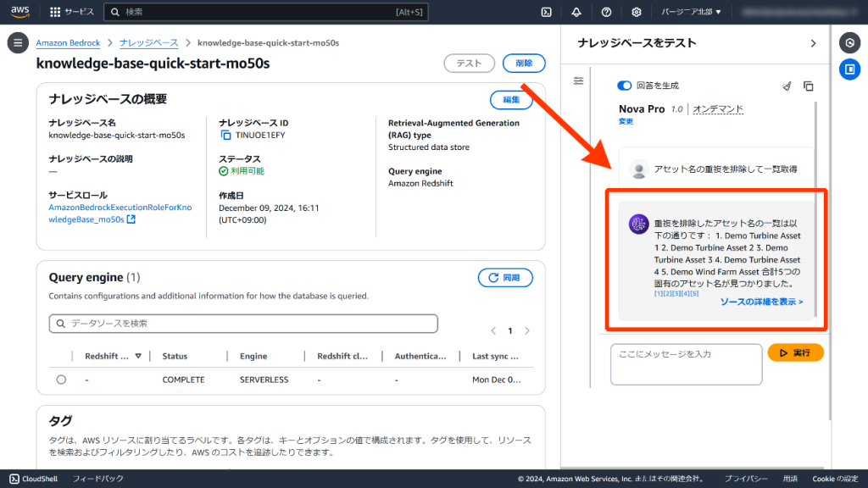Click the SERVERLESS engine cell
The width and height of the screenshot is (868, 488).
pos(264,380)
